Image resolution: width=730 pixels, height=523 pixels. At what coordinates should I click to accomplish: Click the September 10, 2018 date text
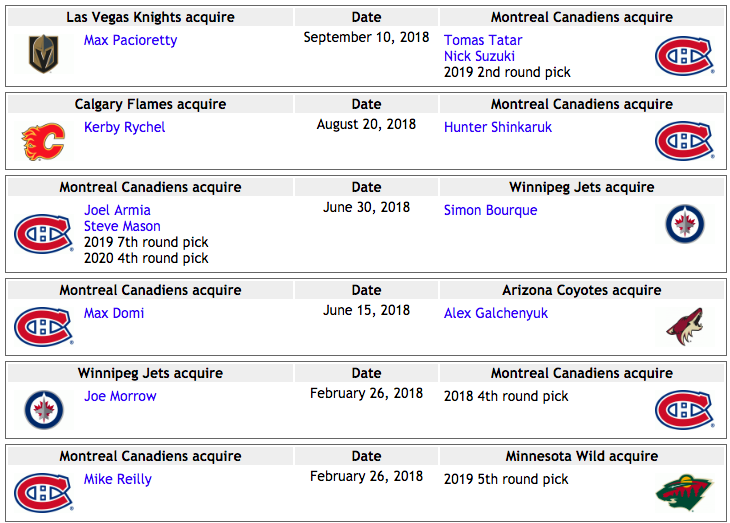click(x=366, y=37)
